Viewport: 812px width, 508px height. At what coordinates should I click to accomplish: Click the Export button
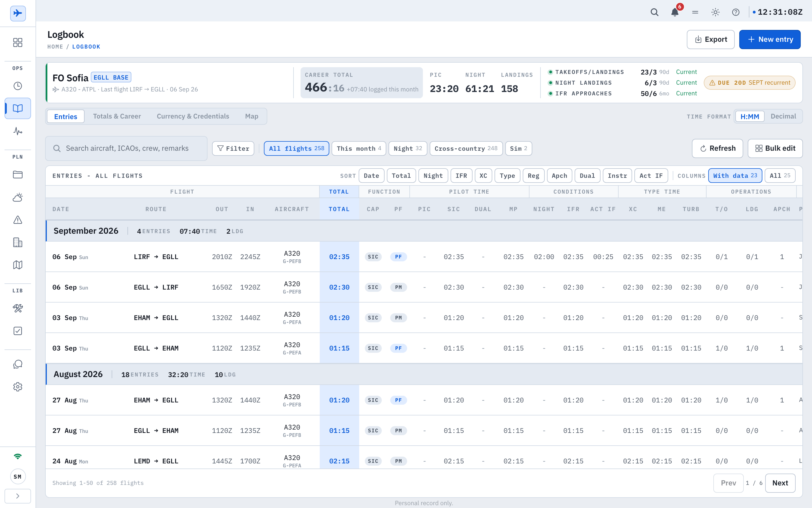coord(710,39)
